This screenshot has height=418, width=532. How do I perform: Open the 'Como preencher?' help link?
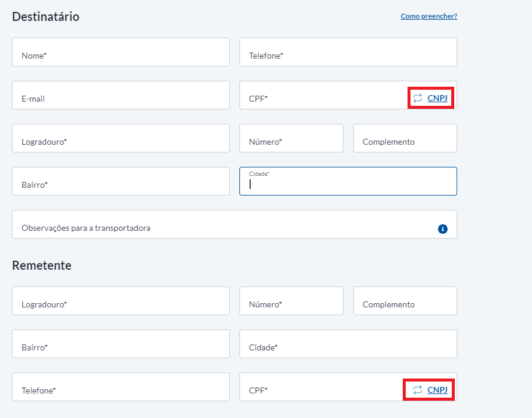pos(429,16)
